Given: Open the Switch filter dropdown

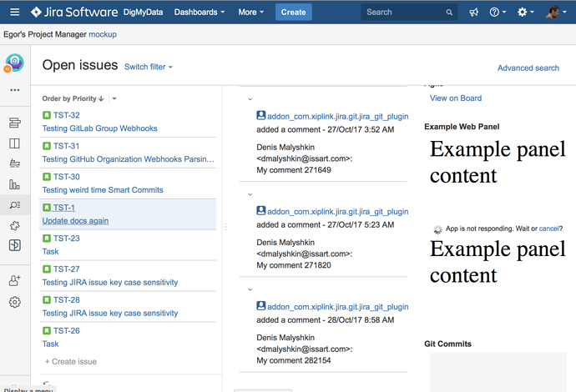Looking at the screenshot, I should click(x=149, y=67).
